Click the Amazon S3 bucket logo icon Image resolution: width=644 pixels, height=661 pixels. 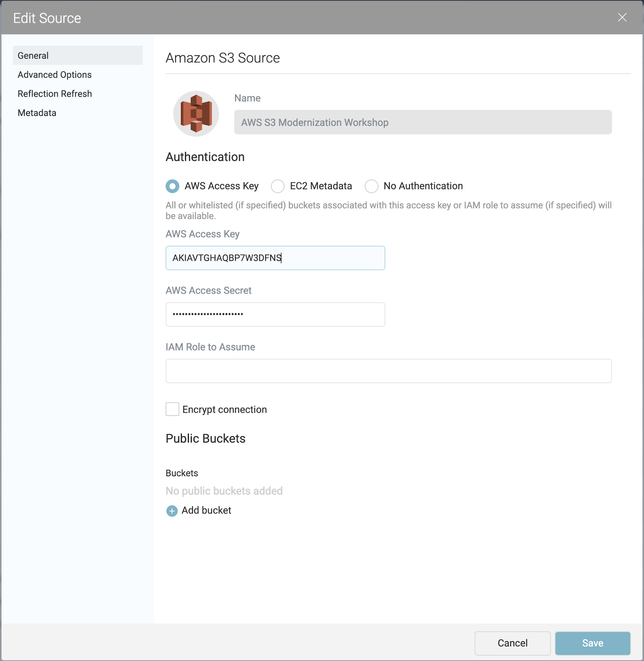(x=196, y=114)
